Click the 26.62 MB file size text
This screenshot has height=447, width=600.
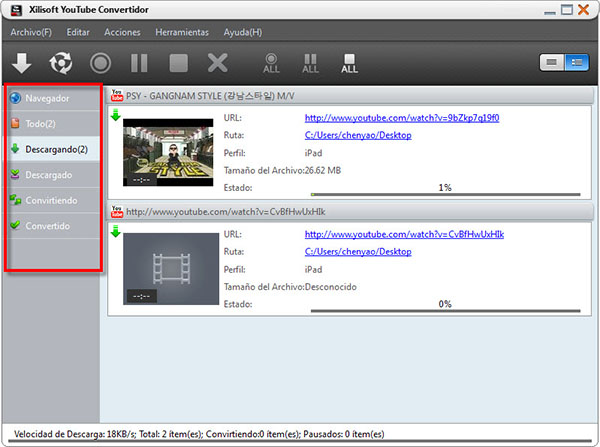tap(323, 170)
